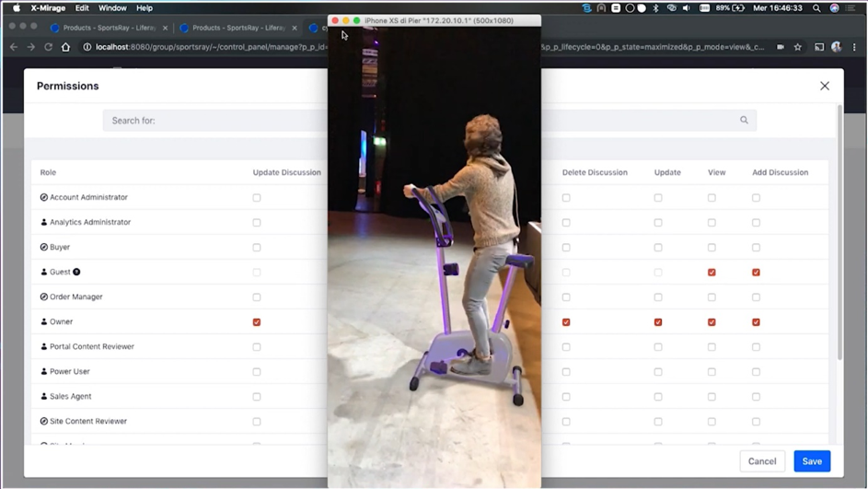Click the Sales Agent role name
Image resolution: width=868 pixels, height=489 pixels.
coord(71,397)
